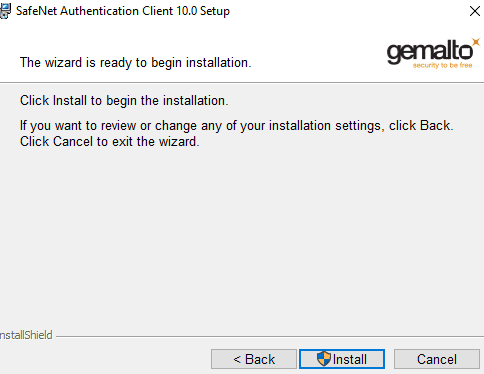Click the installer icon in title bar

tap(5, 11)
